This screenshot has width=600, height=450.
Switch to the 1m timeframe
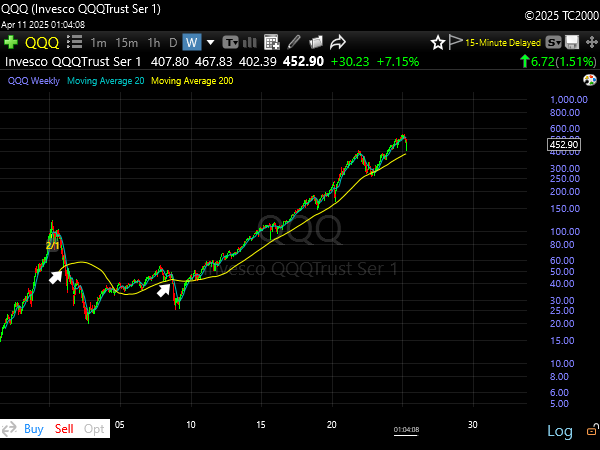click(98, 42)
